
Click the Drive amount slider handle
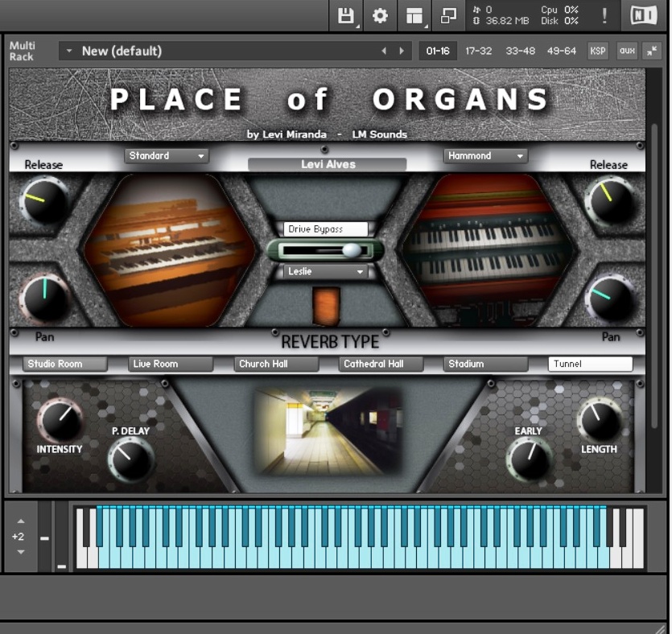(352, 251)
